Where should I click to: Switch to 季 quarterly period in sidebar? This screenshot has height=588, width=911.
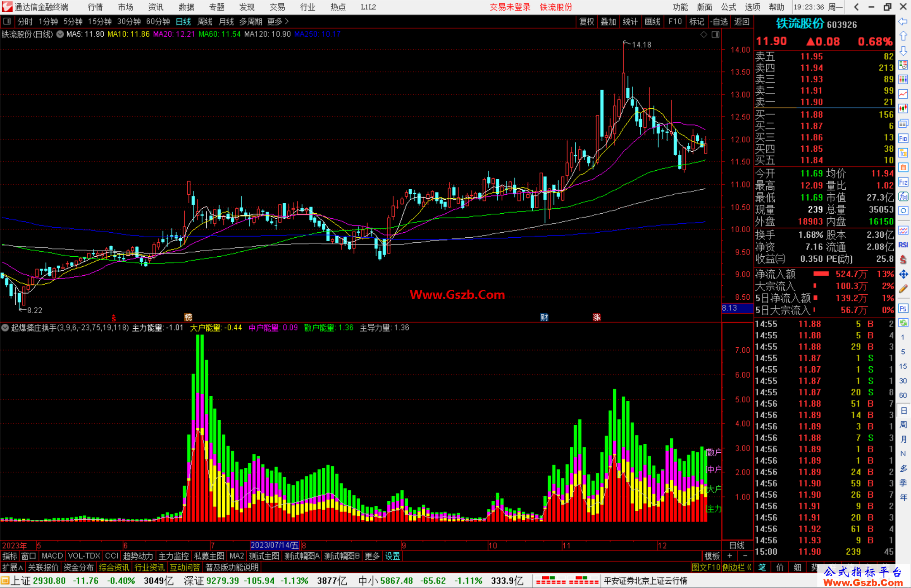903,483
